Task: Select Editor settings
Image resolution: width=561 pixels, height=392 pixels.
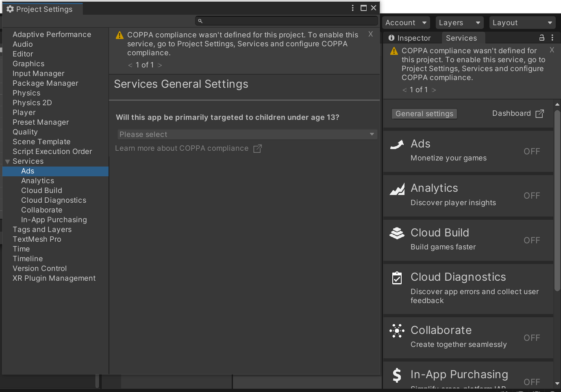Action: click(x=23, y=54)
